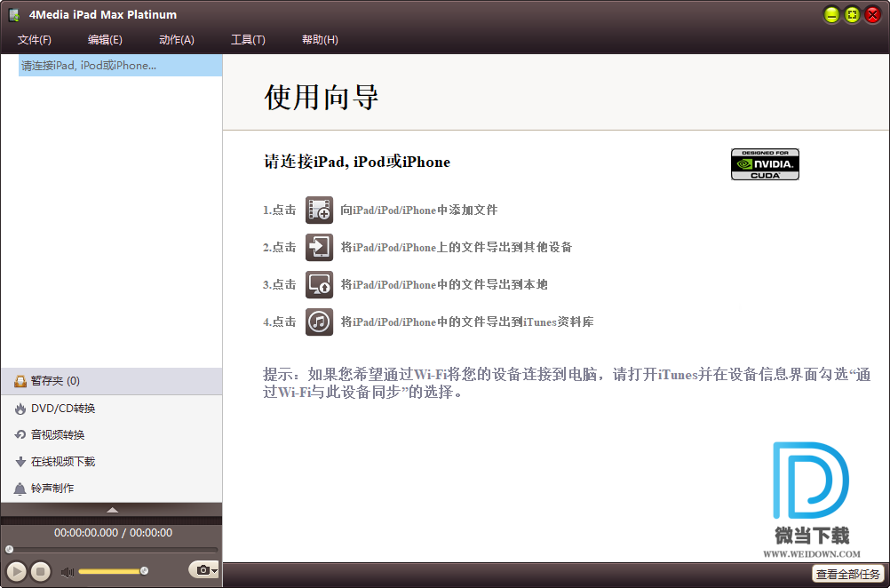Open the 工具(T) menu
The width and height of the screenshot is (890, 588).
tap(248, 40)
